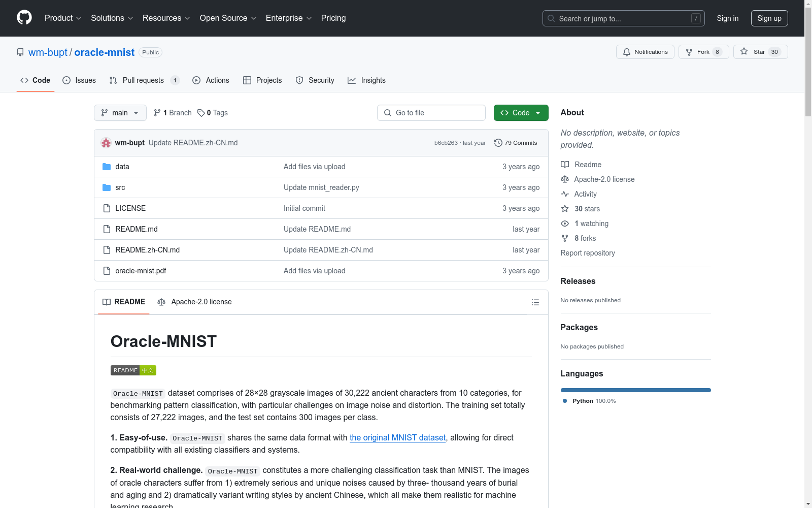Click the eye icon beside 1 watching
The height and width of the screenshot is (508, 812).
tap(565, 224)
